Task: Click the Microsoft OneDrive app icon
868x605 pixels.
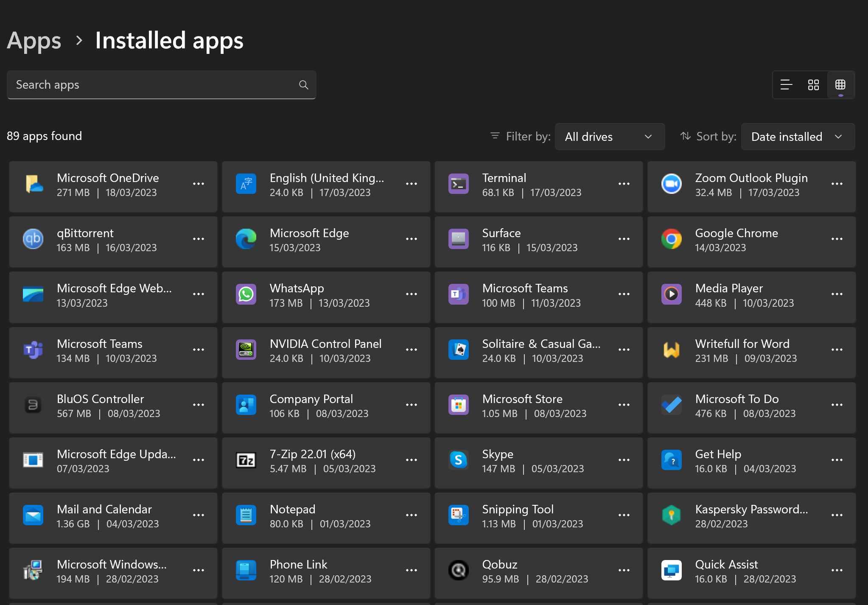Action: (x=34, y=184)
